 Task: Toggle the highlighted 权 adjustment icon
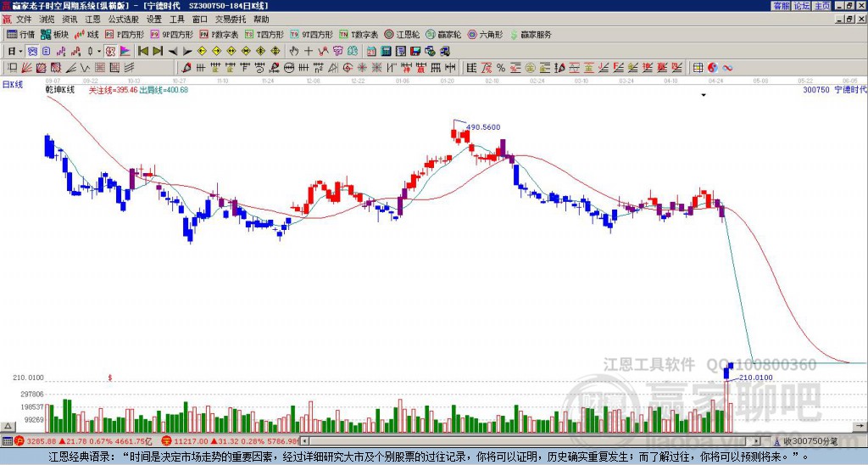[x=110, y=51]
